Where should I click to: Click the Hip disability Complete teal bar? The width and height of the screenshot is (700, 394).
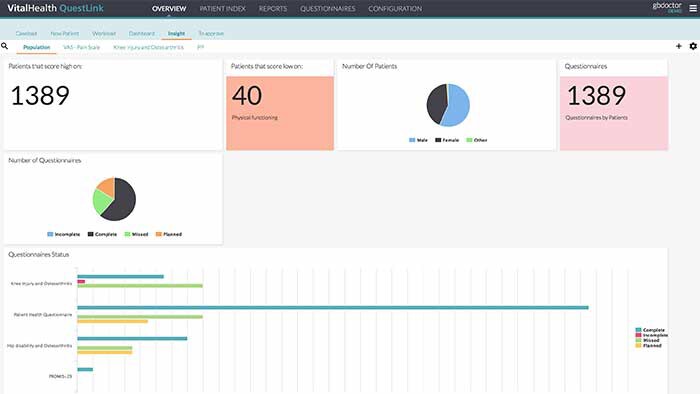132,339
